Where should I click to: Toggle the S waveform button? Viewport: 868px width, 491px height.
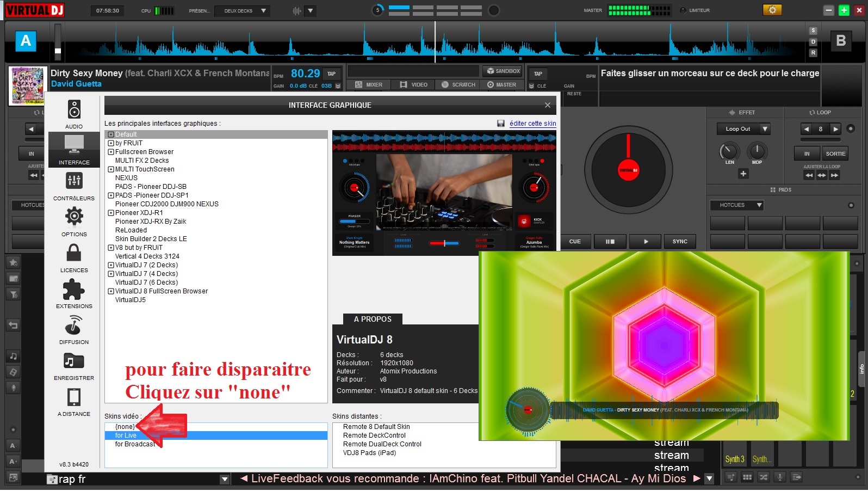[813, 31]
